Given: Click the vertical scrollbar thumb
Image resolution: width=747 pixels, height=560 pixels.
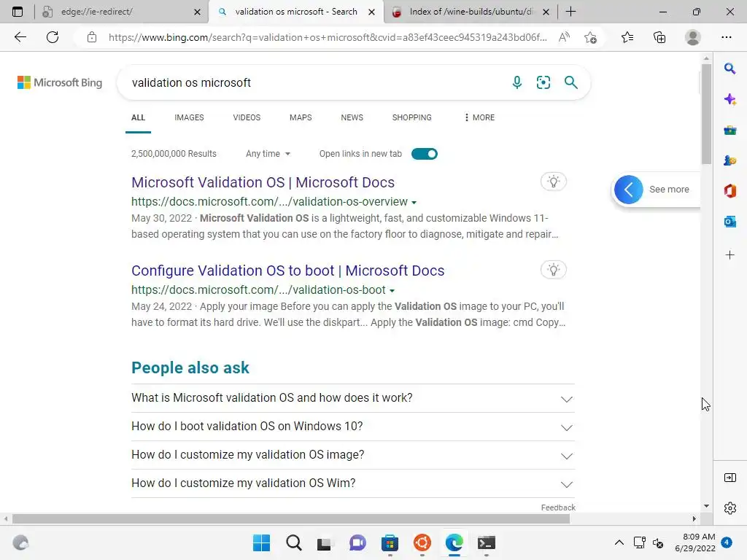Looking at the screenshot, I should [x=706, y=113].
